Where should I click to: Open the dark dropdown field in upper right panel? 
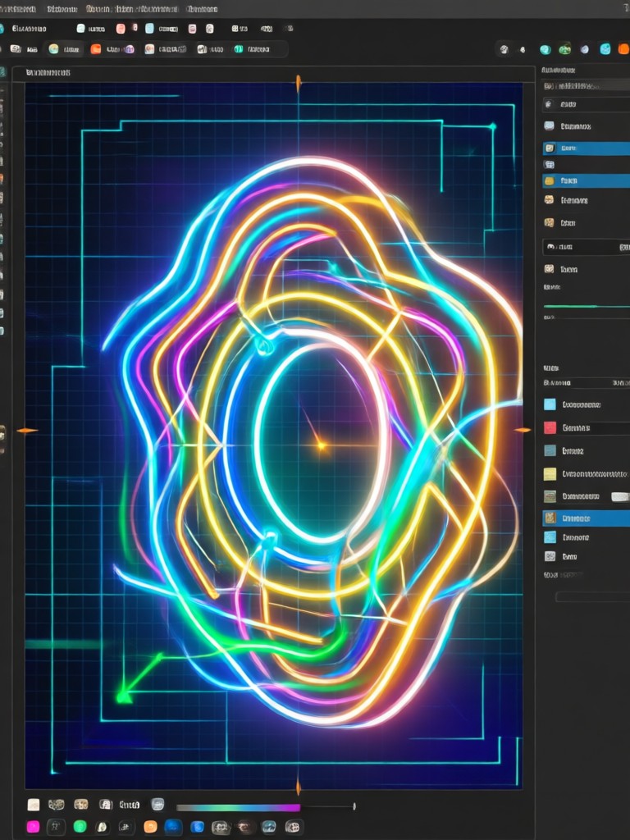click(586, 247)
